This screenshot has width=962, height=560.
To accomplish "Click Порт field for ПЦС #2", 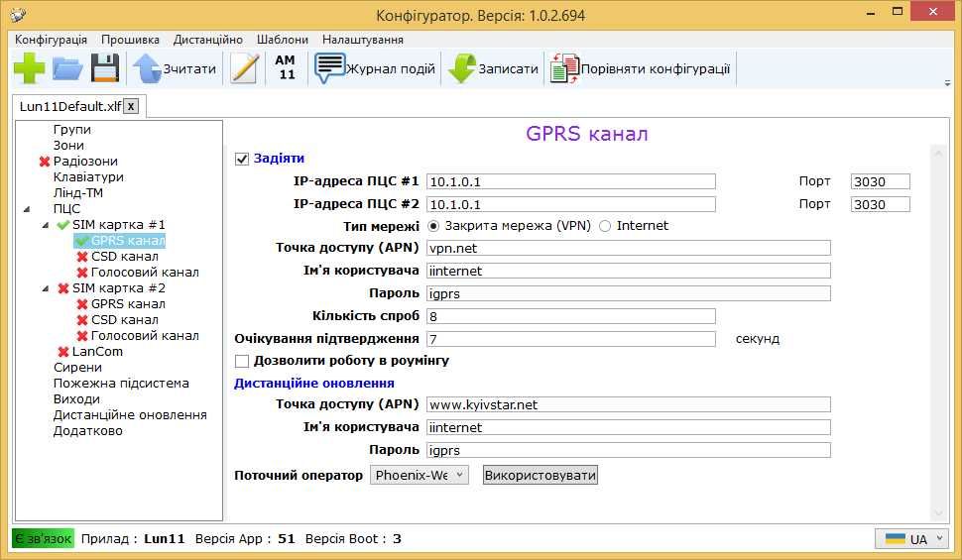I will click(x=881, y=204).
